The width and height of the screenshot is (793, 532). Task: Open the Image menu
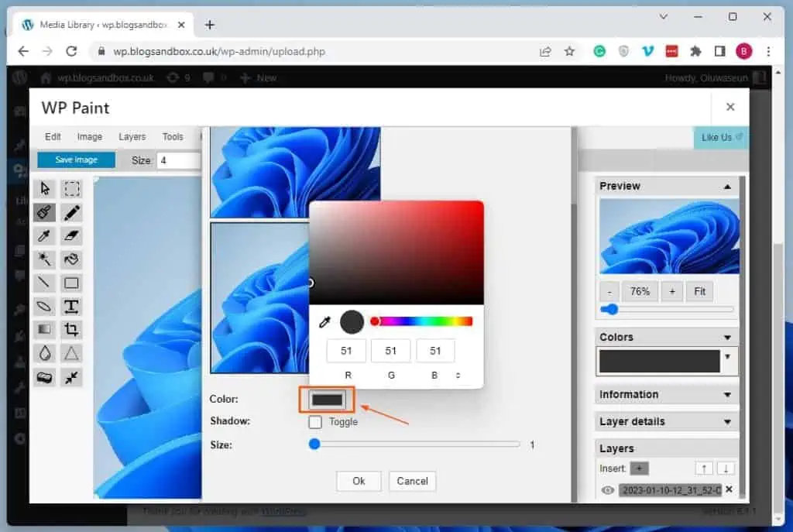90,136
